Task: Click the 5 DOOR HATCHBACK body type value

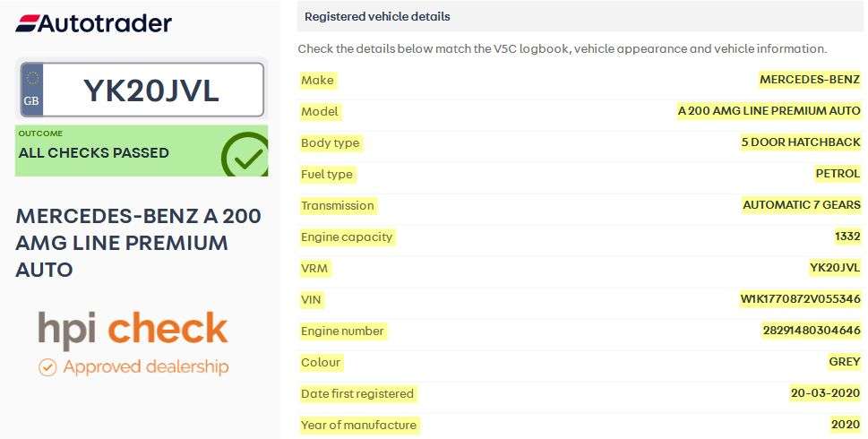Action: click(x=801, y=142)
